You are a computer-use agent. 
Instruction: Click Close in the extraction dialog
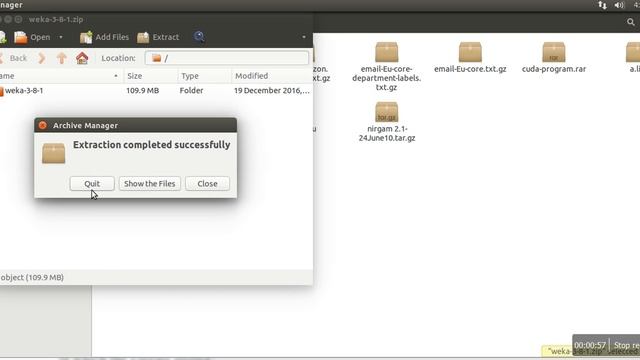coord(207,184)
